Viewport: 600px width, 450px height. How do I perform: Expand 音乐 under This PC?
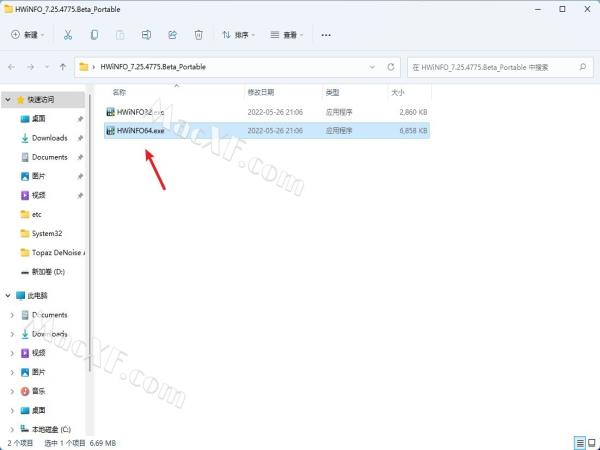tap(12, 391)
